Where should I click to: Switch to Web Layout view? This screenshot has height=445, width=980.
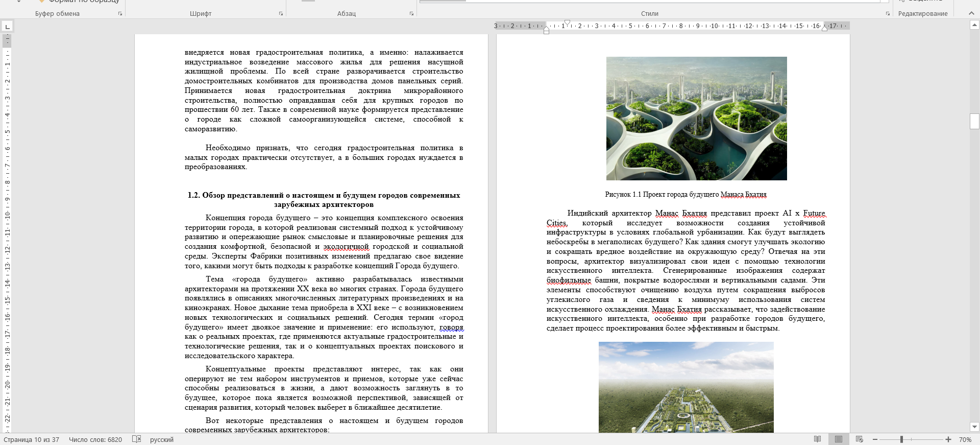pos(860,439)
